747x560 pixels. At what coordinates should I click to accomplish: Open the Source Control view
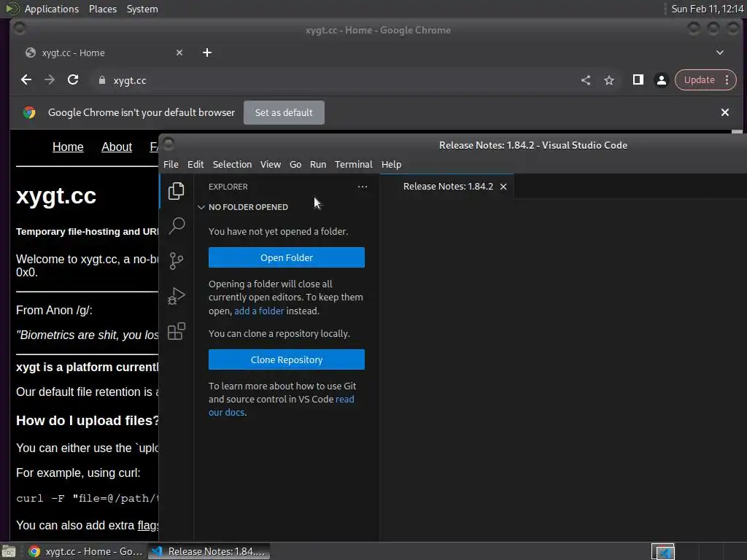(177, 260)
